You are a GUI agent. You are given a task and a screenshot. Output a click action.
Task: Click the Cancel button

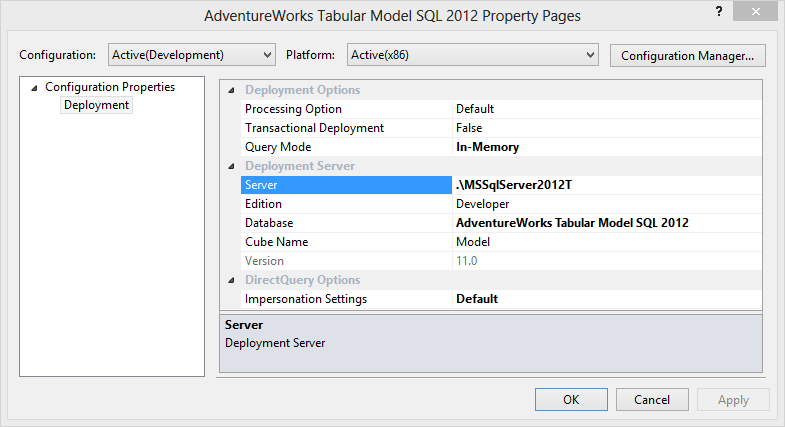(652, 399)
